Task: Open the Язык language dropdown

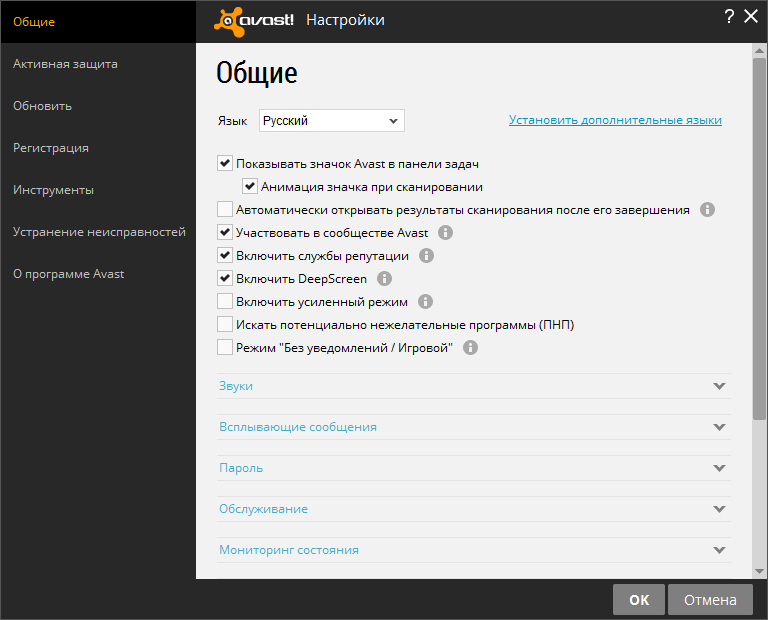Action: tap(332, 120)
